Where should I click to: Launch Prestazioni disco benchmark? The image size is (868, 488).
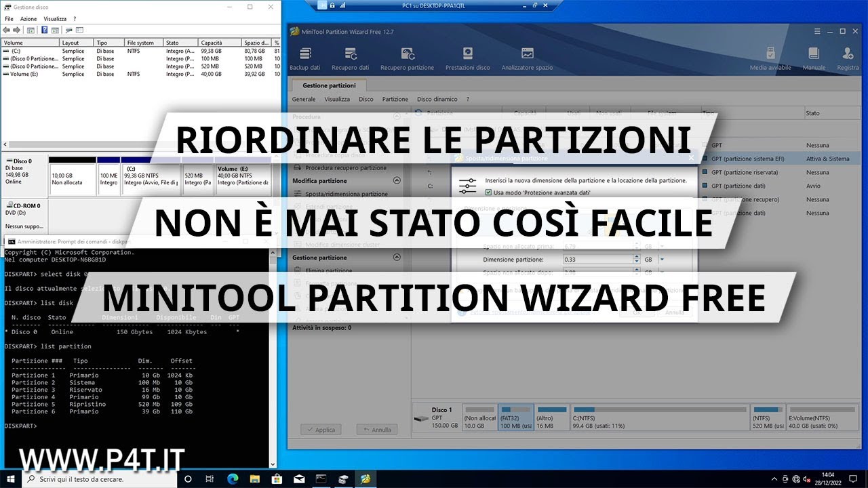467,58
